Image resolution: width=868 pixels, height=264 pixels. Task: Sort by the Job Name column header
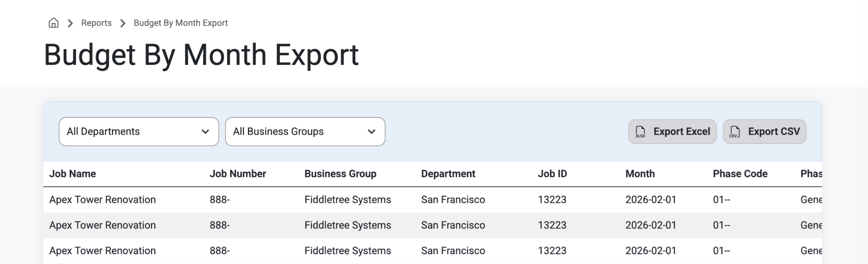point(72,174)
